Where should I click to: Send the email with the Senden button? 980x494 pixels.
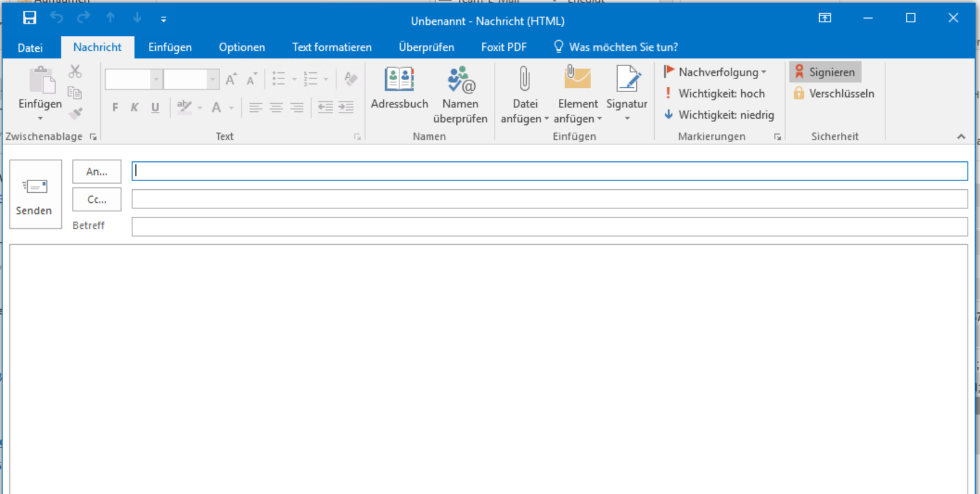pos(35,194)
